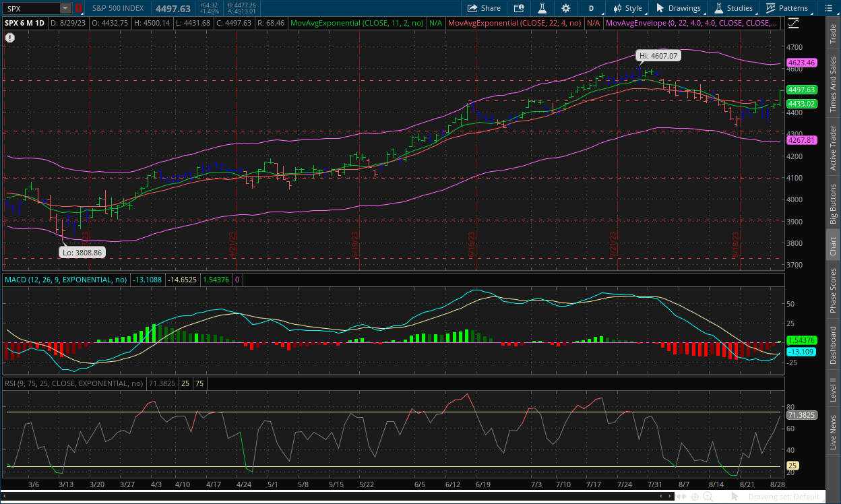This screenshot has height=504, width=841.
Task: Click the S&P 500 INDEX name
Action: (x=119, y=8)
